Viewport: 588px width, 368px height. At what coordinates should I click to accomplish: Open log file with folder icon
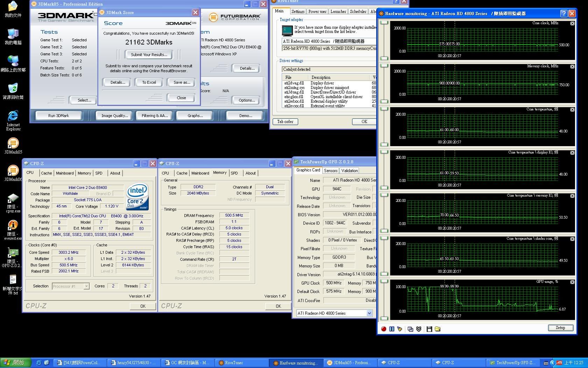(437, 329)
